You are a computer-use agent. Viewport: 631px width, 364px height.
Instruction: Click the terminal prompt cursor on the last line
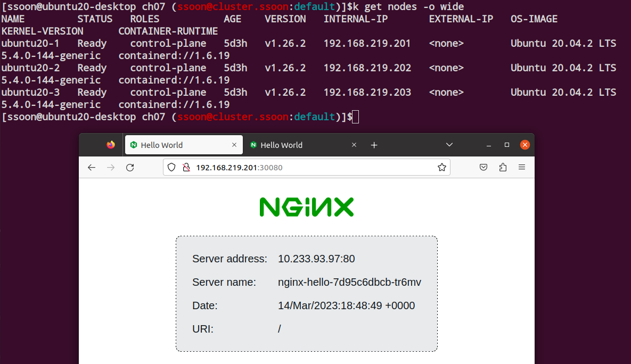point(355,117)
